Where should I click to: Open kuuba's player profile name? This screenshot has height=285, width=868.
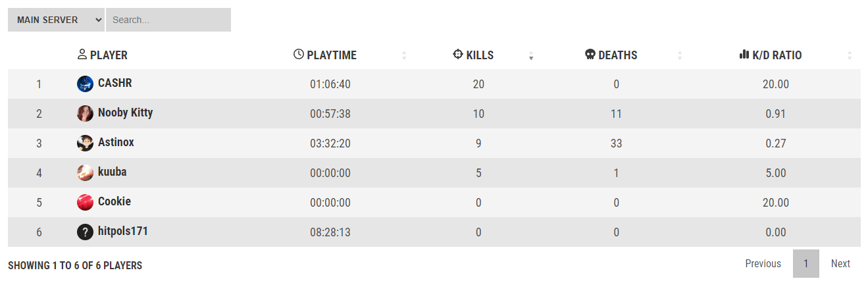tap(113, 172)
